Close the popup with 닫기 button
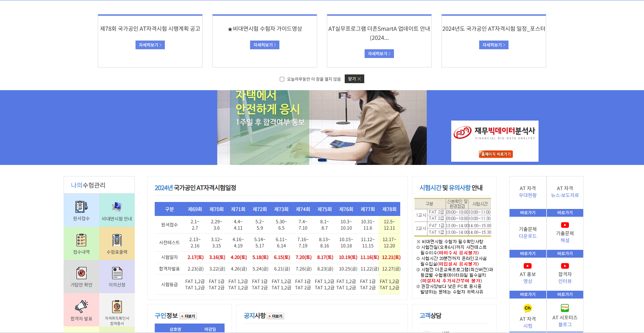This screenshot has width=644, height=333. coord(354,79)
